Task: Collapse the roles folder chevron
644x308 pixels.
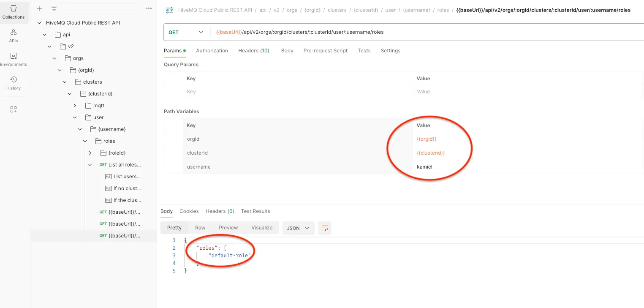Action: (x=85, y=141)
